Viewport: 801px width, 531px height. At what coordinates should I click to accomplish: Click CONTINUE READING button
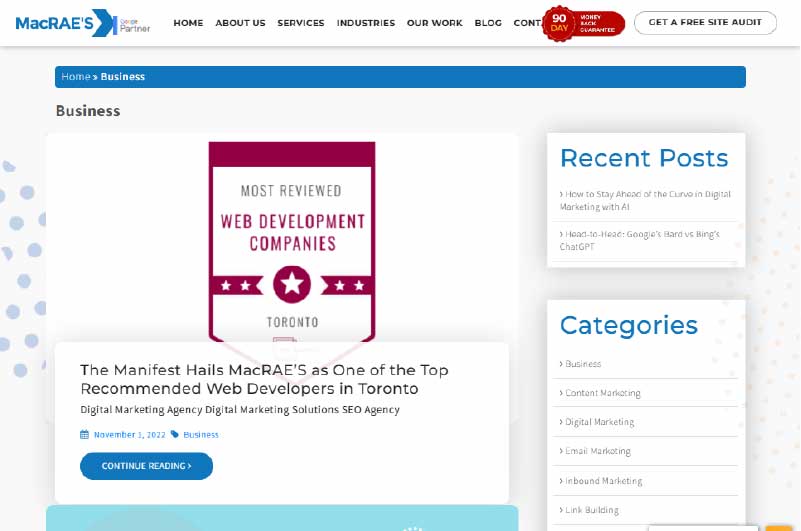tap(147, 466)
